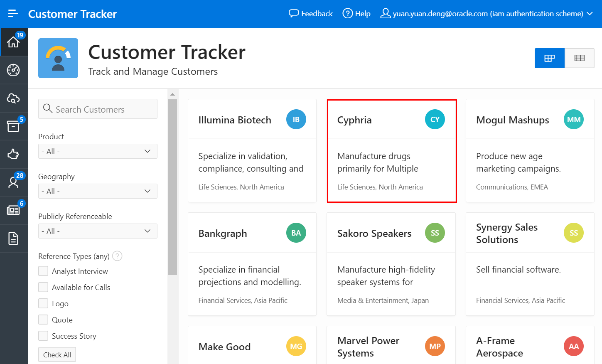Open the contacts icon with badge 28

coord(14,182)
